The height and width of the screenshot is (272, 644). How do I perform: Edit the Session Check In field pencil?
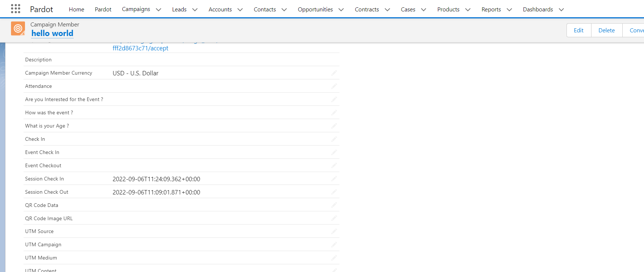[334, 179]
